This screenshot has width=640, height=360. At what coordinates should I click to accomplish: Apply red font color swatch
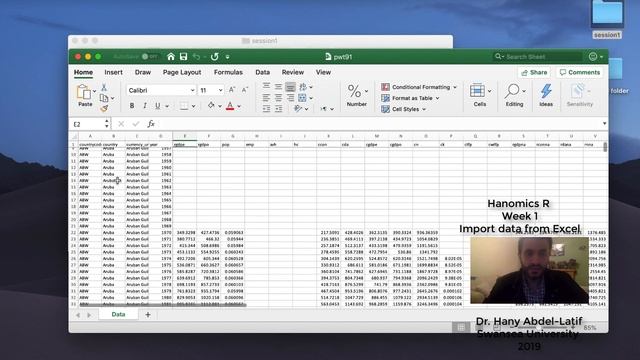[x=230, y=106]
